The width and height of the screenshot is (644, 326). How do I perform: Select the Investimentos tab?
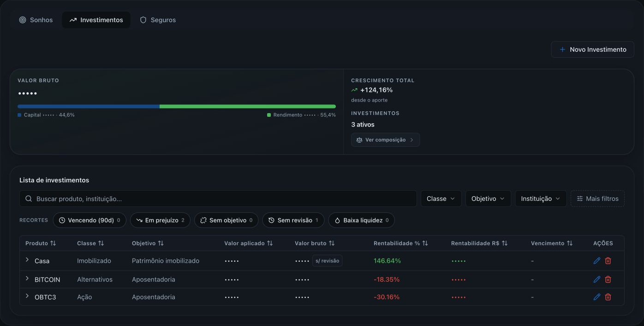click(x=96, y=20)
